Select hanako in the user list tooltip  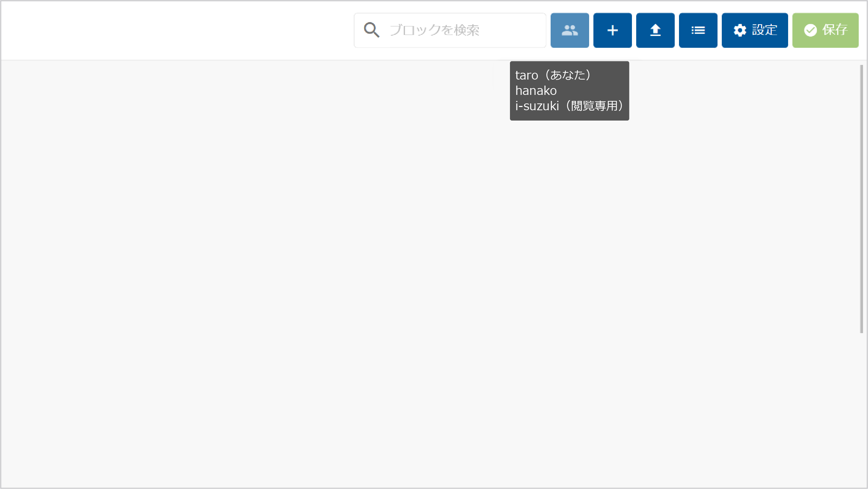(536, 91)
